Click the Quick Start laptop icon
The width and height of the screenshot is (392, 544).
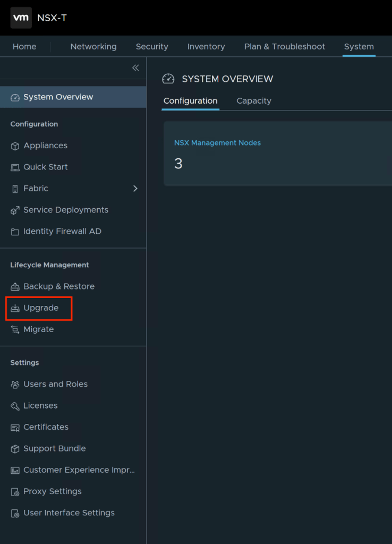15,167
